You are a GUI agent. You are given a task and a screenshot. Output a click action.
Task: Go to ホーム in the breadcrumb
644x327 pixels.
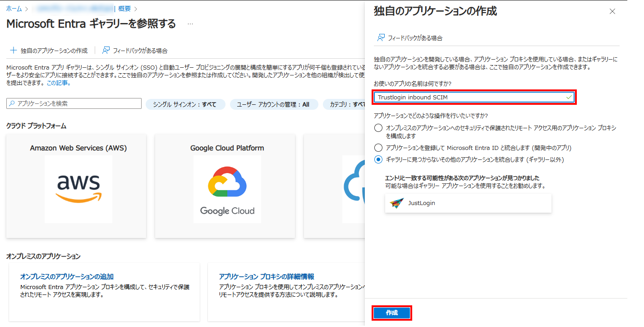pos(14,9)
